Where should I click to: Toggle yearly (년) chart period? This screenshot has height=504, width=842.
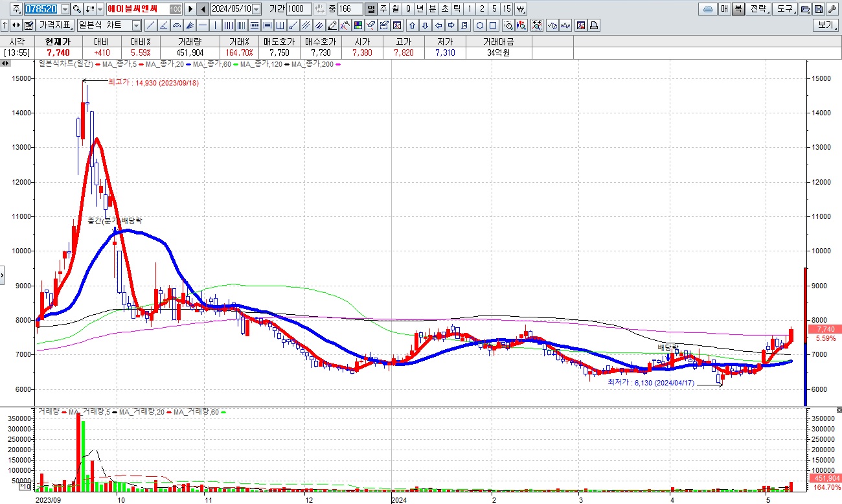coord(420,9)
